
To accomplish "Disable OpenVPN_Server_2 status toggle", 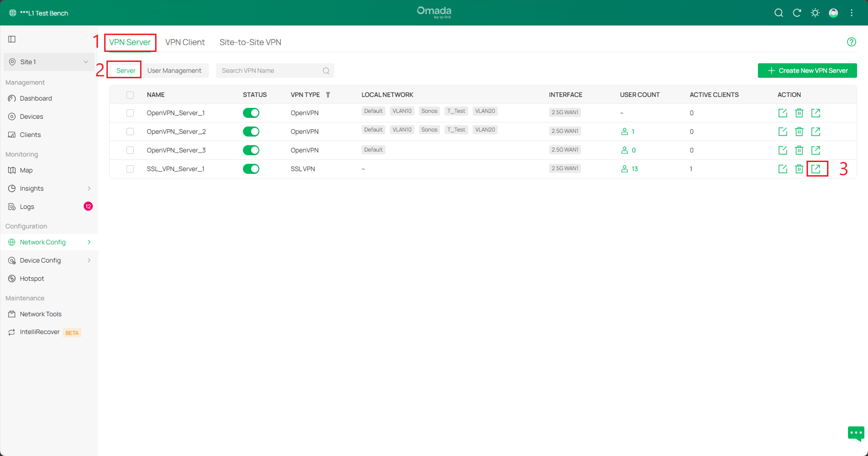I will tap(251, 131).
